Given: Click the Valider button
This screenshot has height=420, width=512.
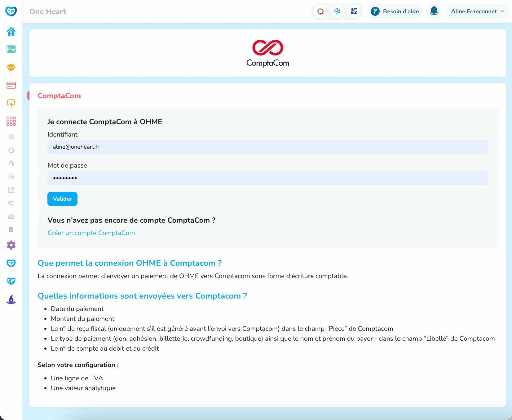Looking at the screenshot, I should [x=62, y=199].
